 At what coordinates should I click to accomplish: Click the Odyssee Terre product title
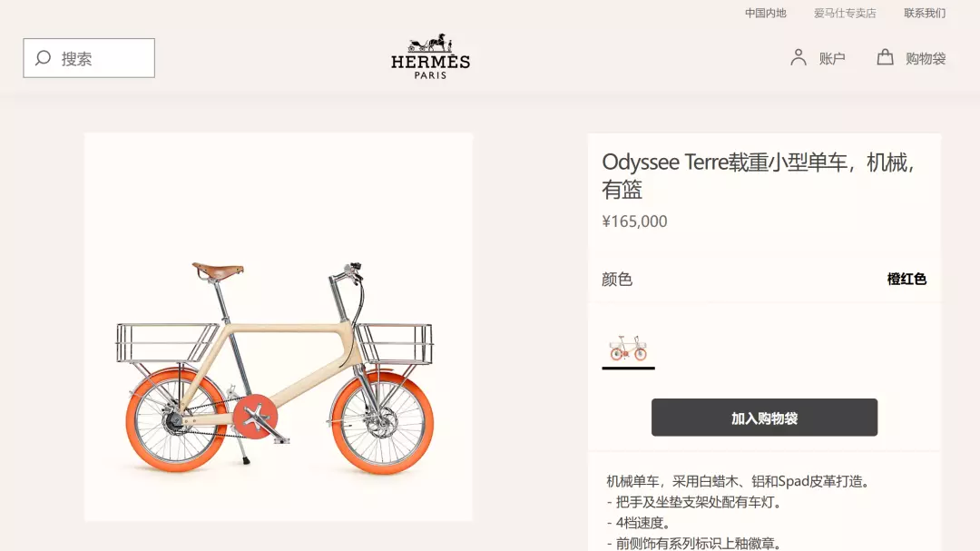click(758, 175)
